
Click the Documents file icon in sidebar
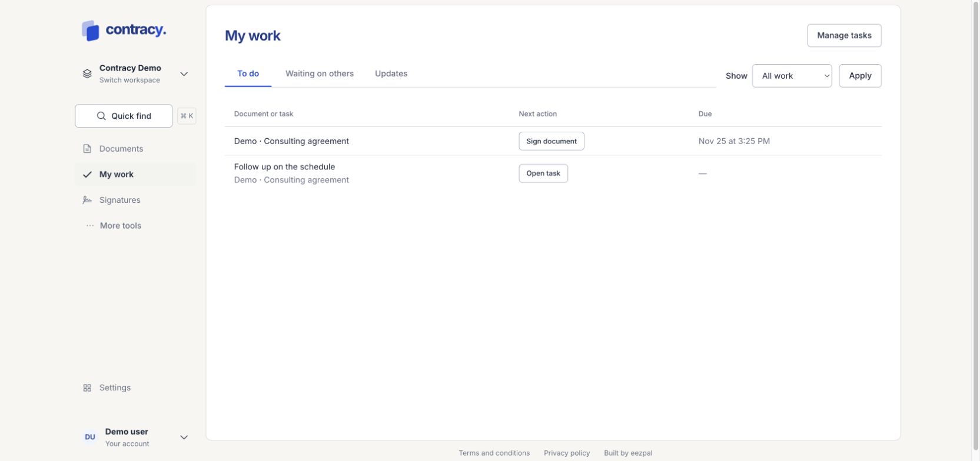(87, 149)
